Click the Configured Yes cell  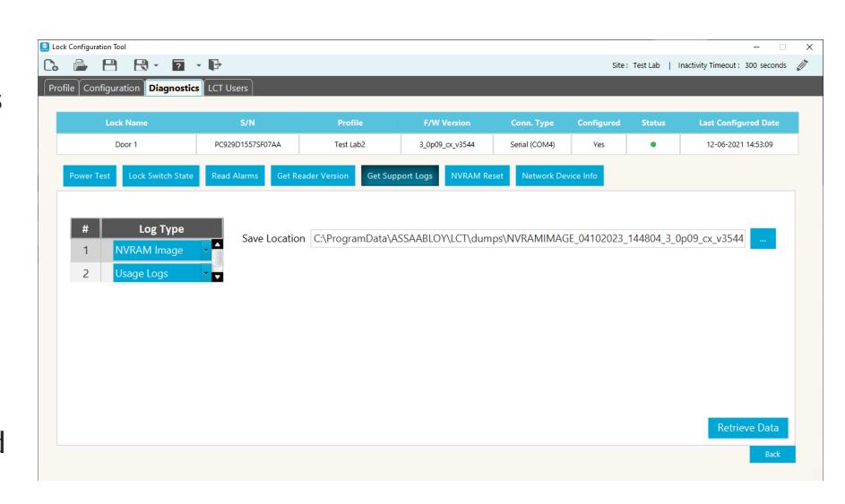[x=599, y=144]
